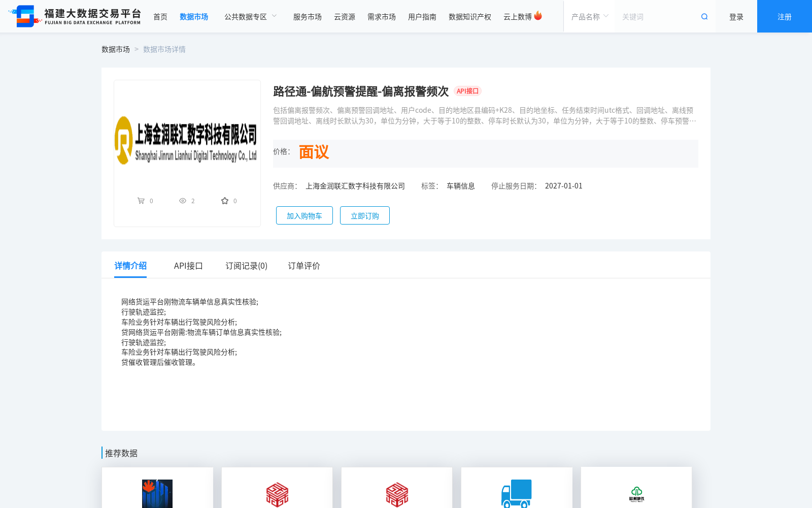The image size is (812, 508).
Task: Click the product description paragraph starting 包括偏离报警频次
Action: [x=485, y=115]
